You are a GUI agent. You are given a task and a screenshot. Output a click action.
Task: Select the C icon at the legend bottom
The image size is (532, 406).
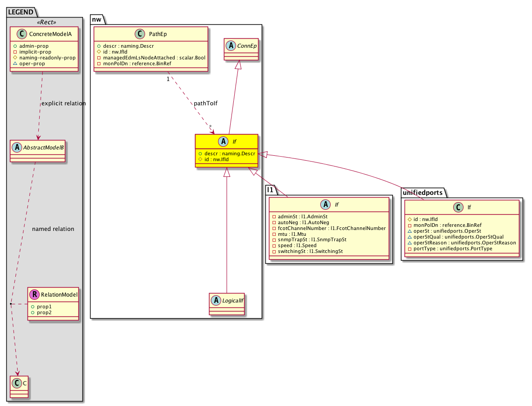[x=16, y=384]
